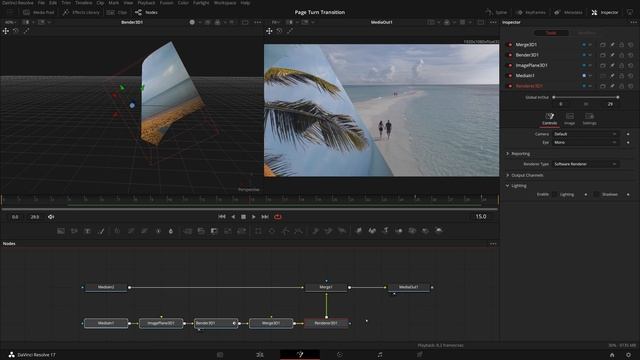Viewport: 640px width, 360px height.
Task: Switch to the Tools tab in Inspector
Action: 551,33
